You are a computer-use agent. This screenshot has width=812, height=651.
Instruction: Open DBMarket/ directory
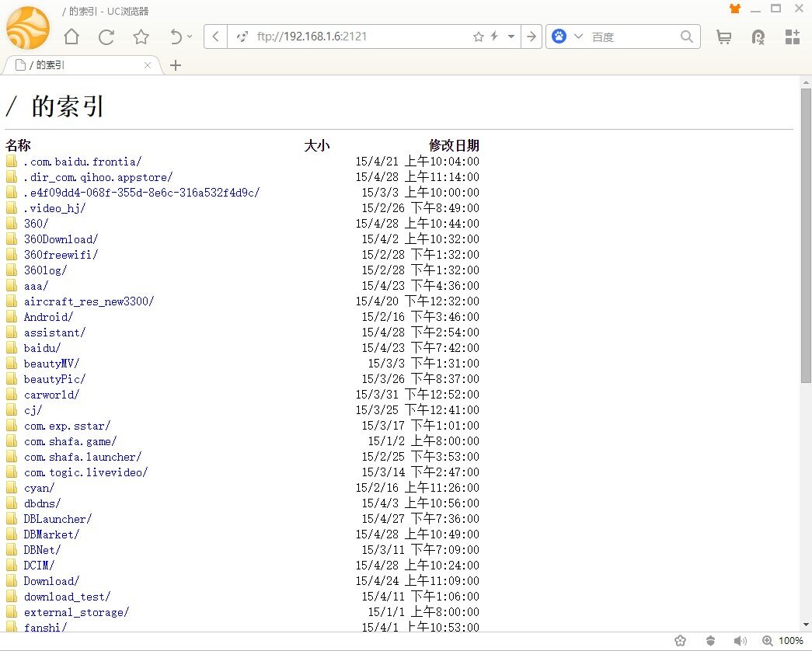(x=51, y=534)
